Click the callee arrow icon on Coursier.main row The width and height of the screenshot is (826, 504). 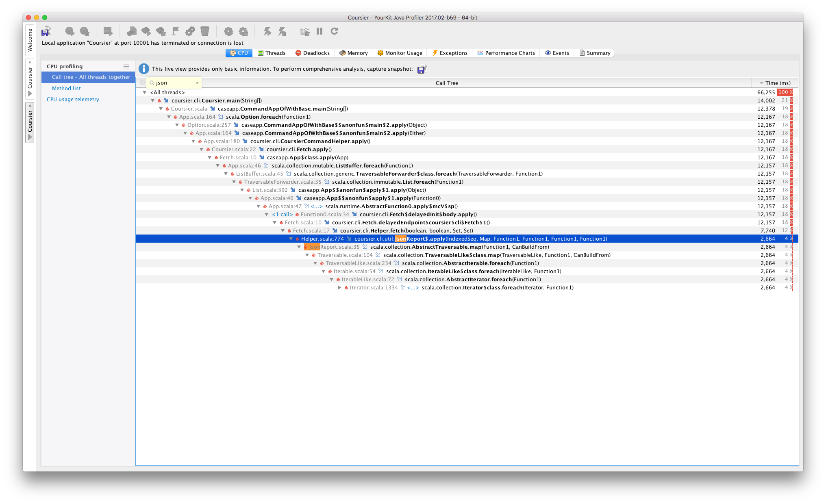166,100
